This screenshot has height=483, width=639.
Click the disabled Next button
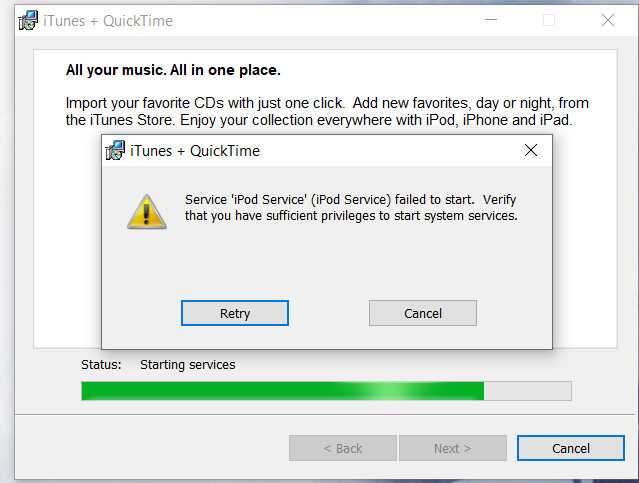[453, 448]
